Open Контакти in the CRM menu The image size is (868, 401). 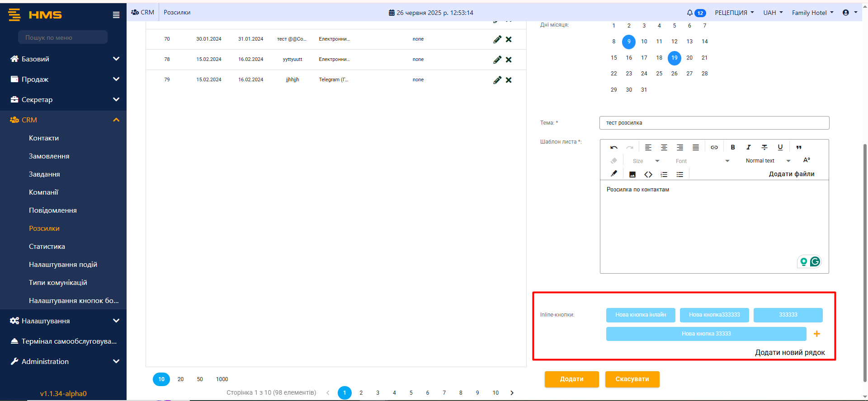coord(44,138)
